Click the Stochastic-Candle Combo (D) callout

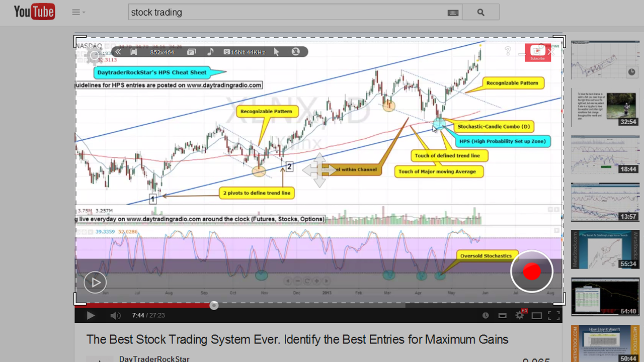494,127
